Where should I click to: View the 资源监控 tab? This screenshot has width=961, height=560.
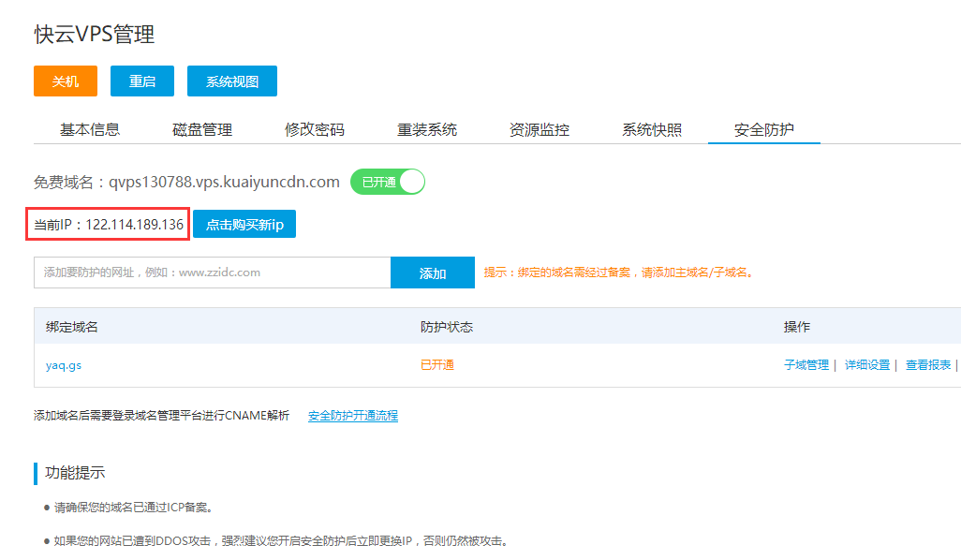[x=540, y=130]
